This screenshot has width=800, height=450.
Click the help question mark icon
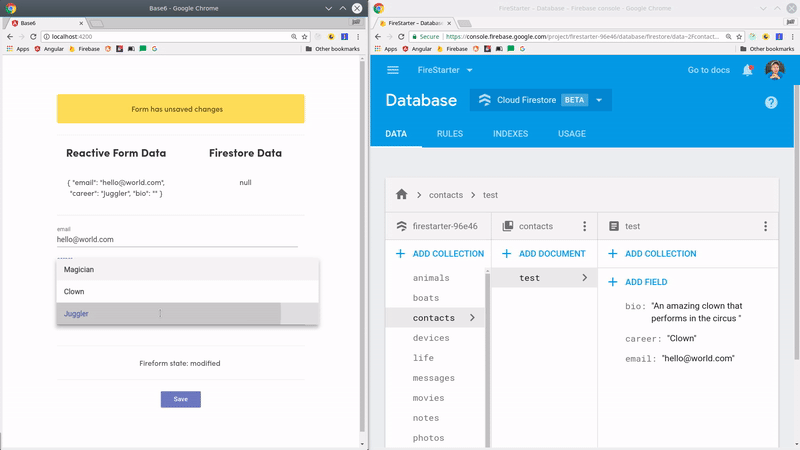[x=771, y=102]
